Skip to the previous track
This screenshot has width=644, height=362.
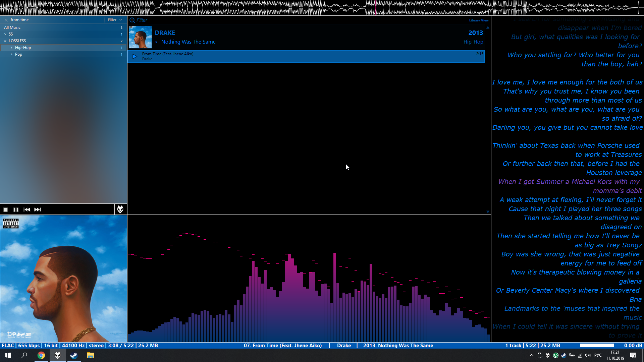pos(27,209)
